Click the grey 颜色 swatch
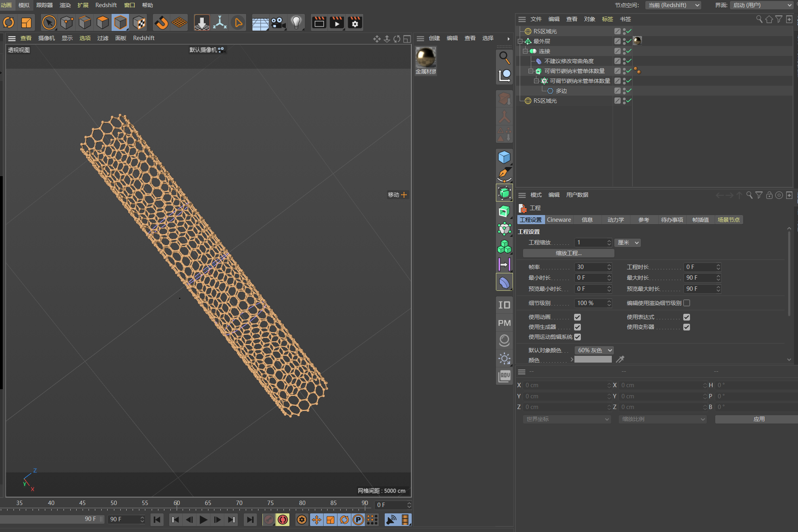Viewport: 798px width, 532px height. (593, 359)
